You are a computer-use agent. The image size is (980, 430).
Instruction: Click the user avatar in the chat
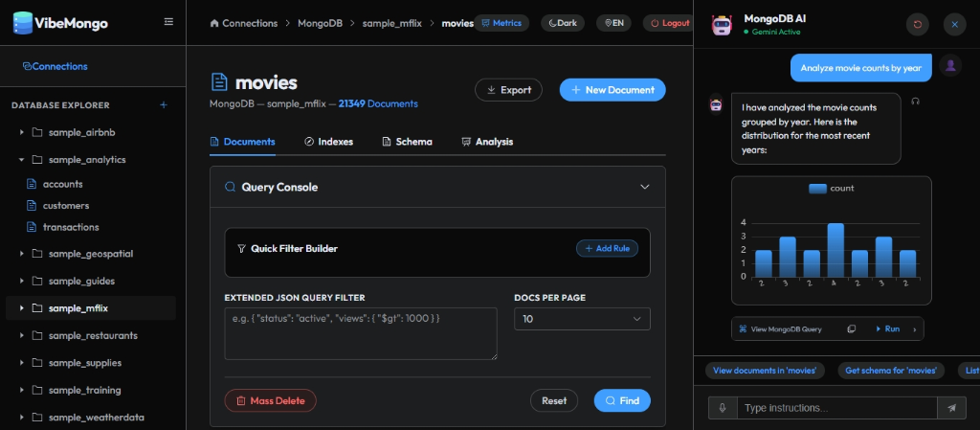click(x=950, y=66)
